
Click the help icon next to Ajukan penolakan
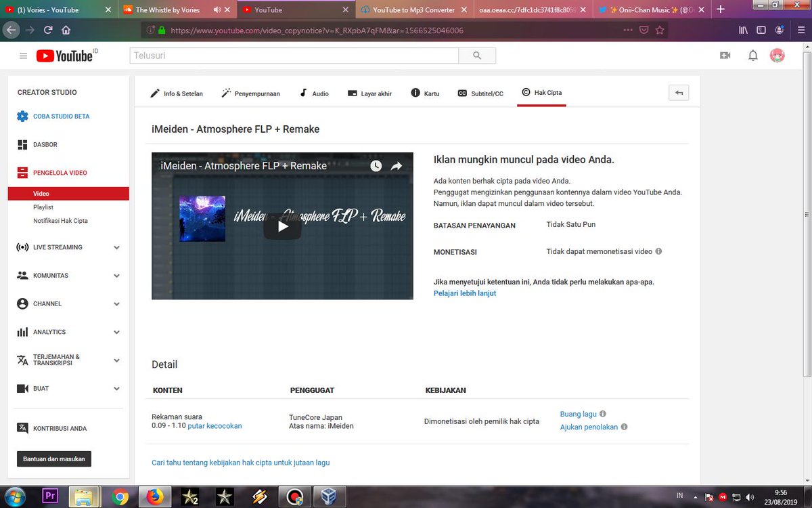point(624,427)
